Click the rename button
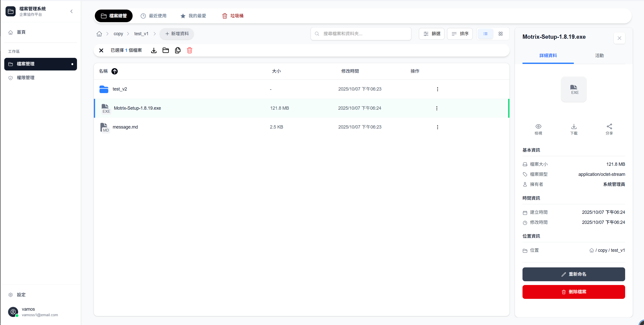Screen dimensions: 644x325 pos(574,274)
